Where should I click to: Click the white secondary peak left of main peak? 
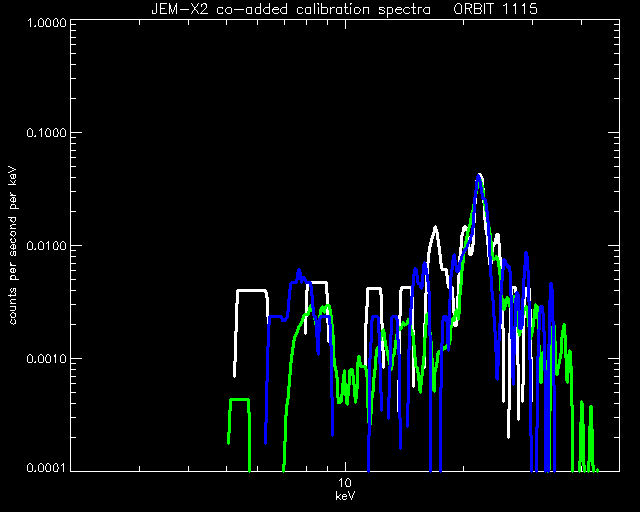tap(436, 229)
